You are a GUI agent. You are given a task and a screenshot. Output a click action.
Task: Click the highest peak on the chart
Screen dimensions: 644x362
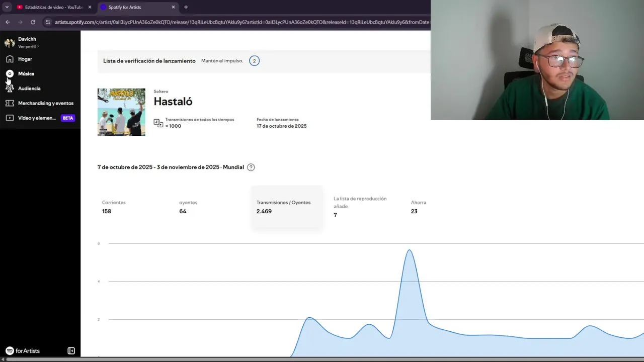pyautogui.click(x=410, y=250)
